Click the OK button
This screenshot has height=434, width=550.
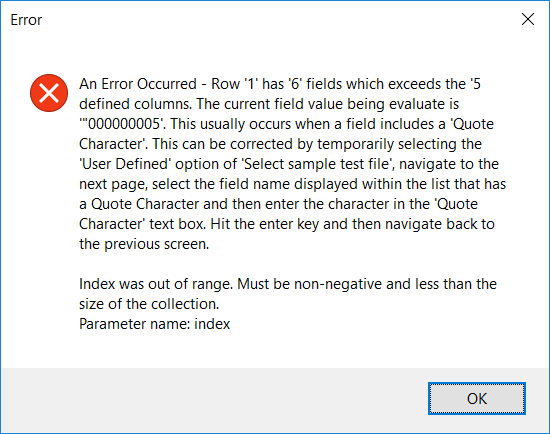pyautogui.click(x=477, y=398)
